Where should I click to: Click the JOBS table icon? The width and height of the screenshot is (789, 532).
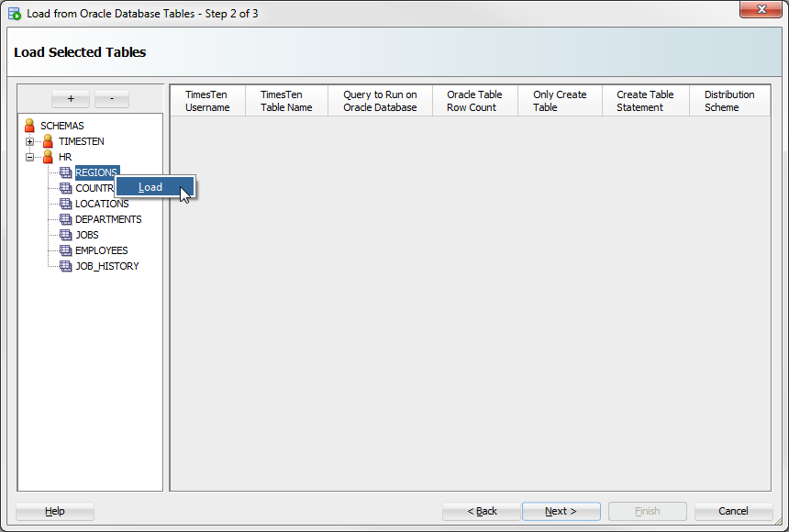tap(66, 235)
